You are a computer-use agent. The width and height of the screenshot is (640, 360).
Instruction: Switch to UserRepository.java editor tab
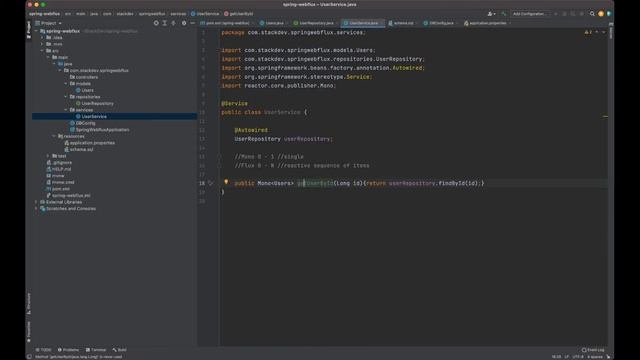pos(316,23)
